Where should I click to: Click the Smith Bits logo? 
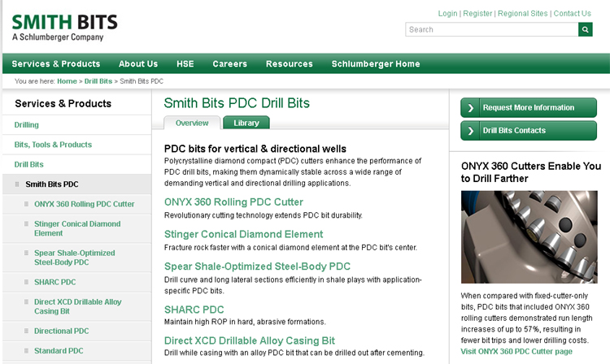point(64,28)
